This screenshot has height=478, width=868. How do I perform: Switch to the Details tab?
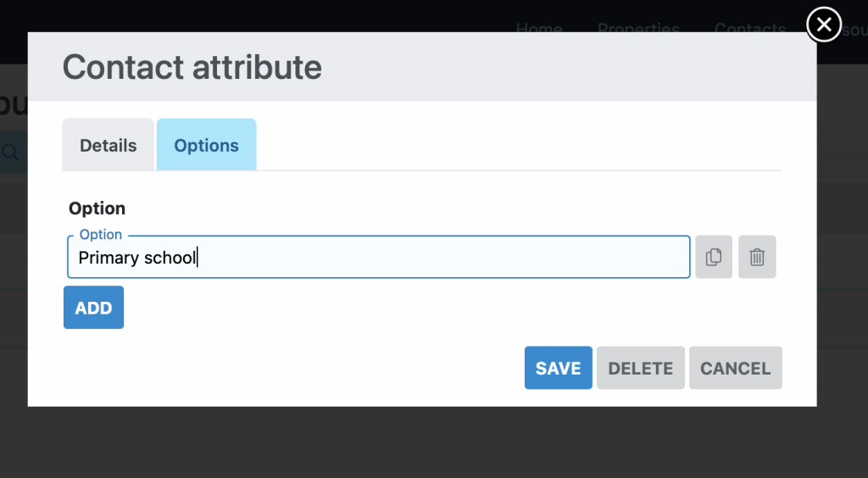click(108, 145)
